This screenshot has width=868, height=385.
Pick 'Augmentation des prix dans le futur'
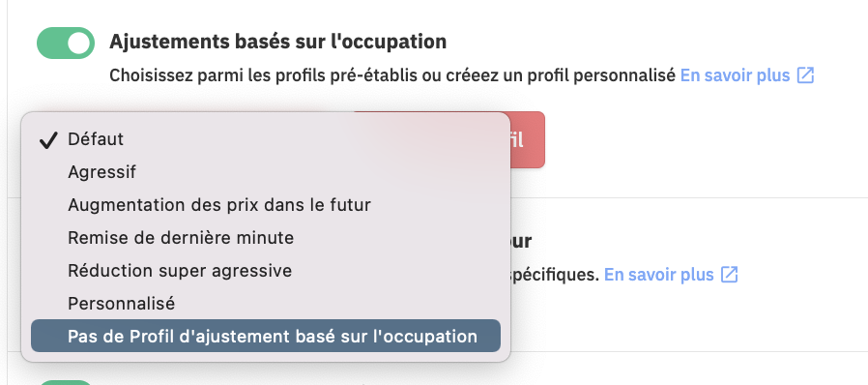pos(266,205)
